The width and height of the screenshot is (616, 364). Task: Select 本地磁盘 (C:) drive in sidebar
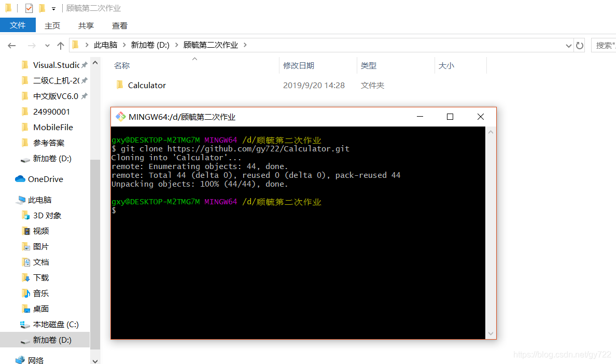[x=55, y=325]
